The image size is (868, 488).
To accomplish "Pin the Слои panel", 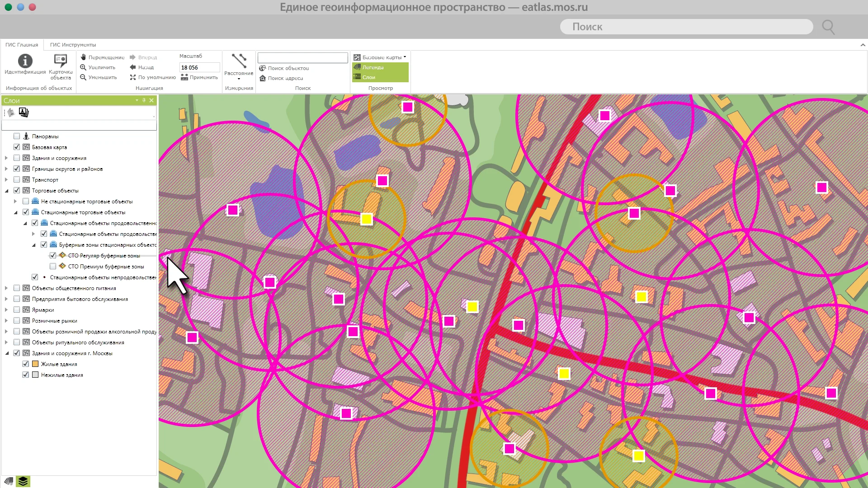I will pos(144,100).
